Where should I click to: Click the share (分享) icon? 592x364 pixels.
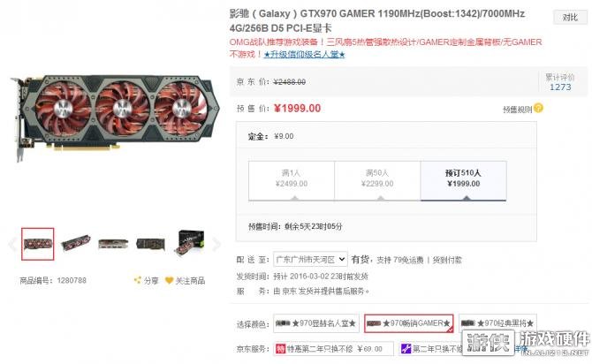[138, 280]
